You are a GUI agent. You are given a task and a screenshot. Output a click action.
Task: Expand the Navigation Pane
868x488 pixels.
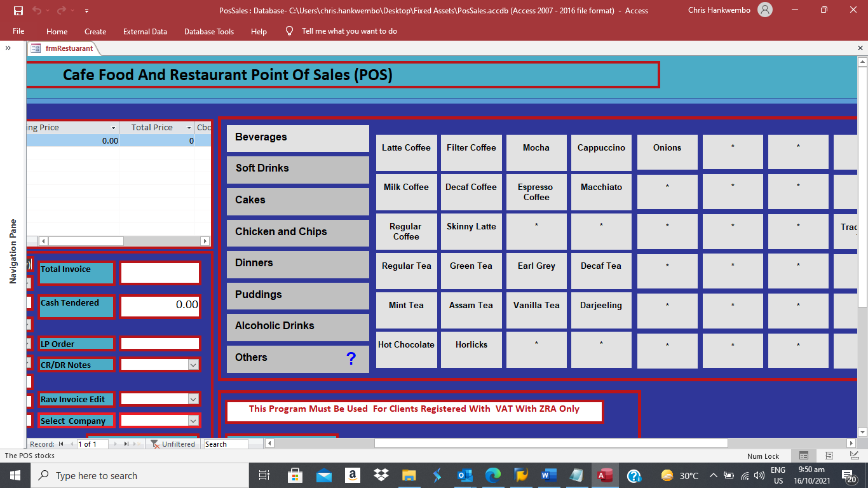[x=8, y=47]
